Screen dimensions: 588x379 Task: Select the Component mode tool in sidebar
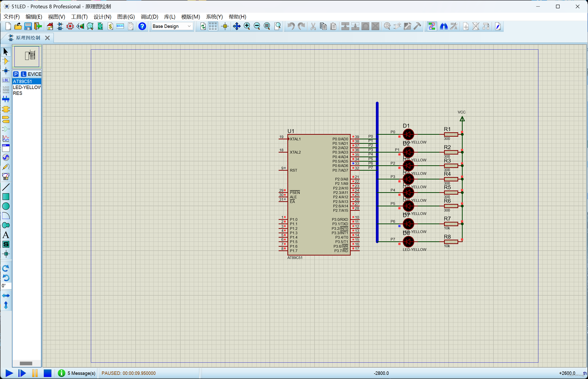pyautogui.click(x=6, y=61)
